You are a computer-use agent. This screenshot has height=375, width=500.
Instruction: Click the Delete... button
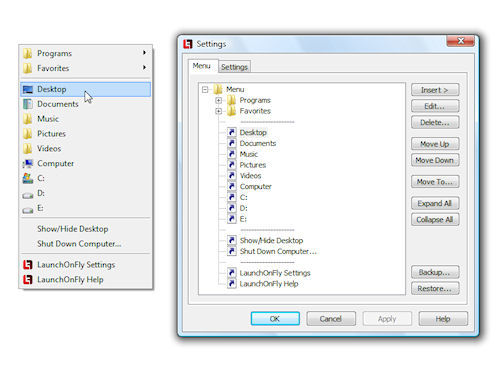[435, 123]
